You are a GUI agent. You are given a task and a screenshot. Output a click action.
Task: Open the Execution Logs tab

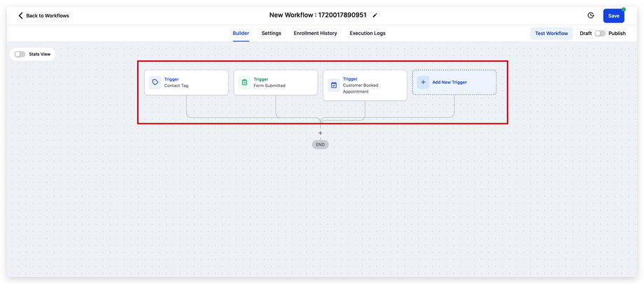367,33
